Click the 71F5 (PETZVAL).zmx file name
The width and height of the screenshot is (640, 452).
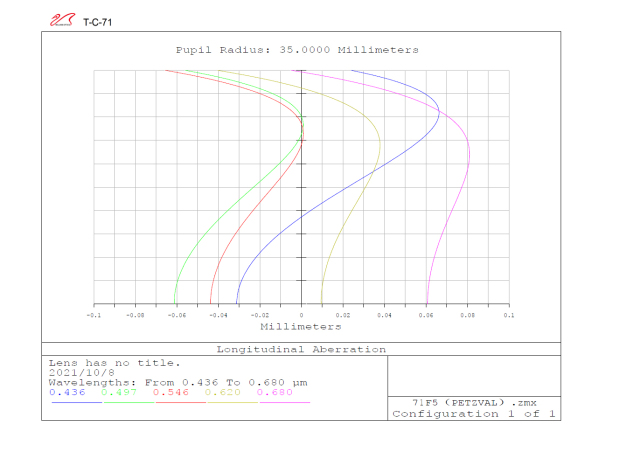[474, 402]
